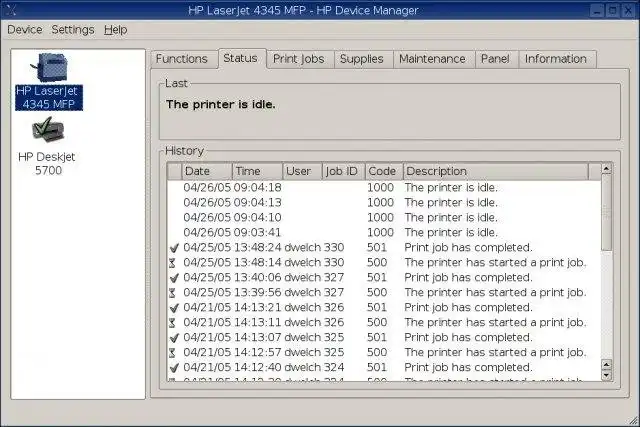Click the small arrow above the bottom scroll arrow
This screenshot has height=427, width=640.
(x=607, y=365)
